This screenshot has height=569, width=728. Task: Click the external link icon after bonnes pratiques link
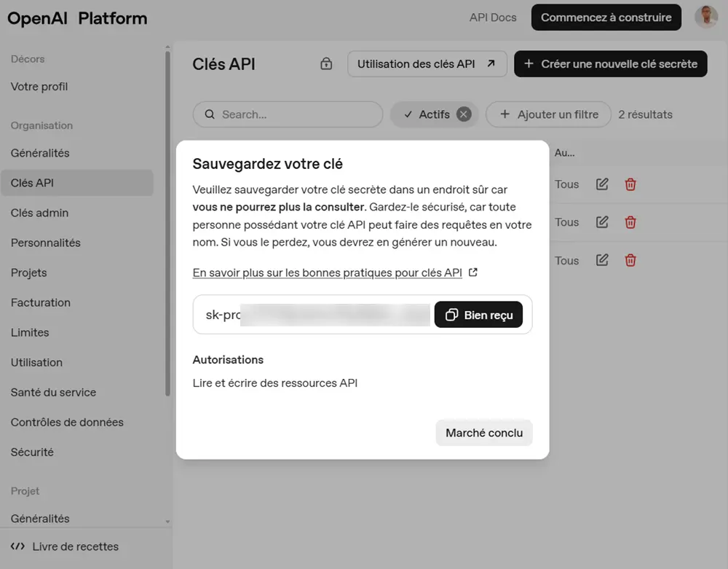click(x=472, y=272)
